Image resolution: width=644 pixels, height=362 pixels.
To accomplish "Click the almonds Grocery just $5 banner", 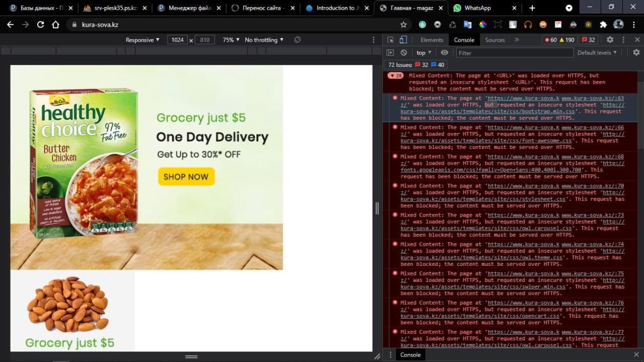I will click(x=72, y=311).
